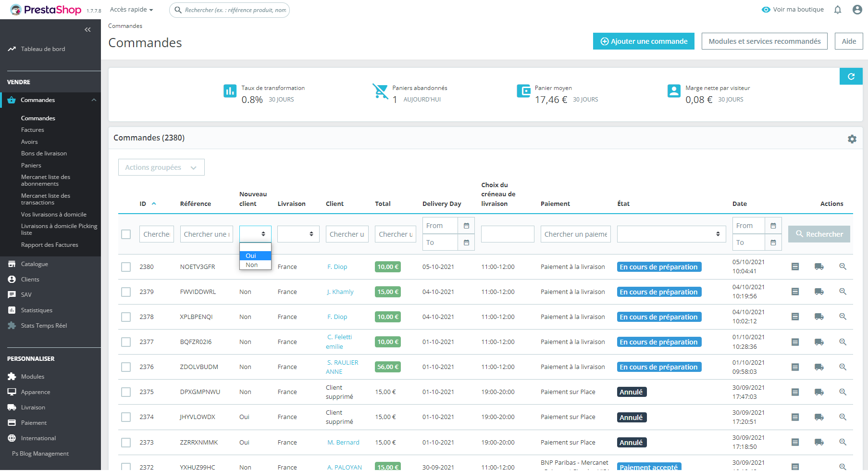Image resolution: width=868 pixels, height=471 pixels.
Task: Refresh the KPI statistics panel
Action: [851, 76]
